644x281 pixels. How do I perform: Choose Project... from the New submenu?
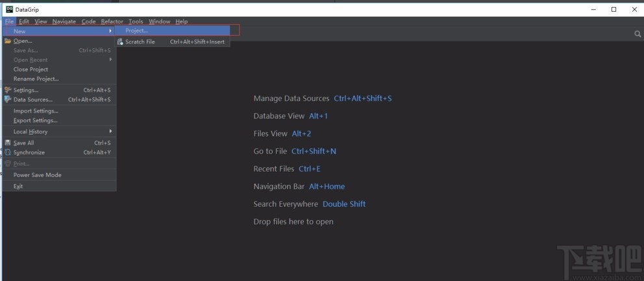(x=136, y=31)
